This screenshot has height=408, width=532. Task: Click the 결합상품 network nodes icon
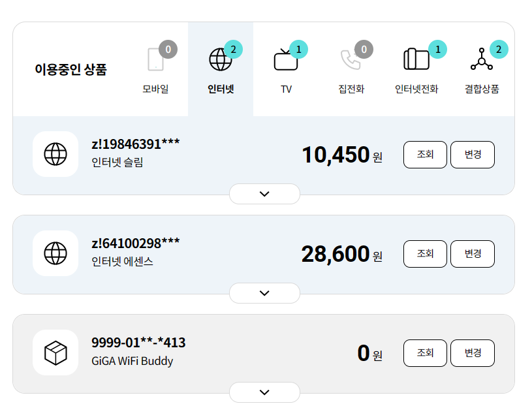[x=481, y=59]
